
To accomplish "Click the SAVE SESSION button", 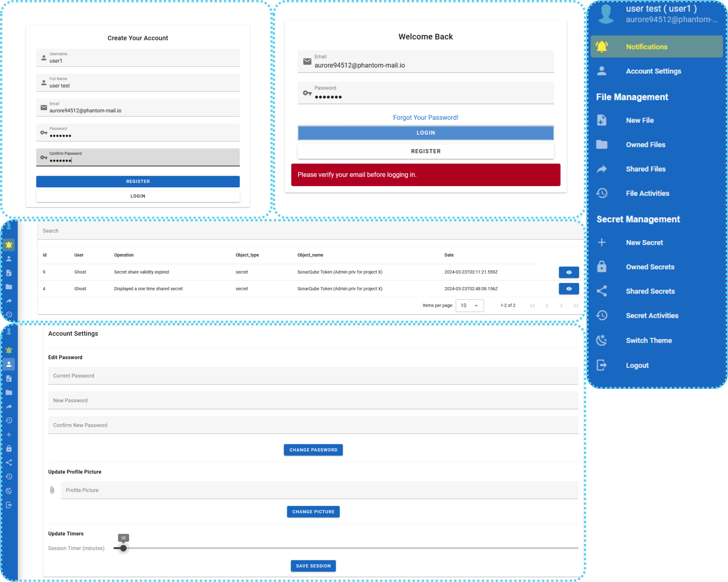I will [x=313, y=566].
